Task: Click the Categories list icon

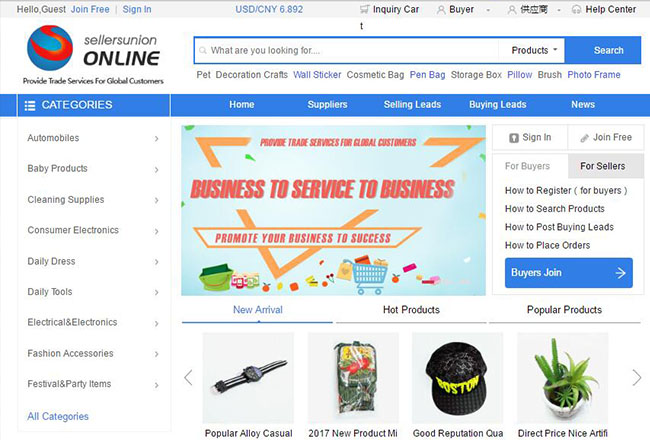Action: click(x=30, y=105)
